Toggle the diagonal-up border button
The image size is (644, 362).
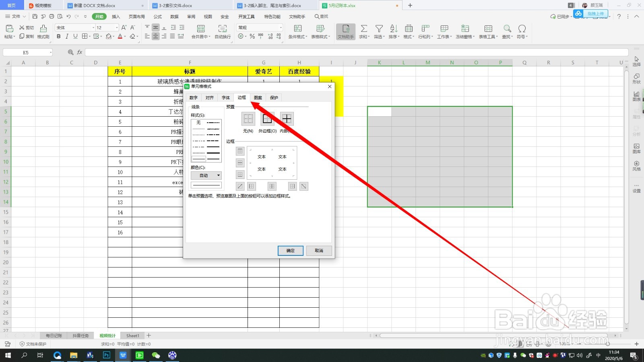click(x=240, y=186)
